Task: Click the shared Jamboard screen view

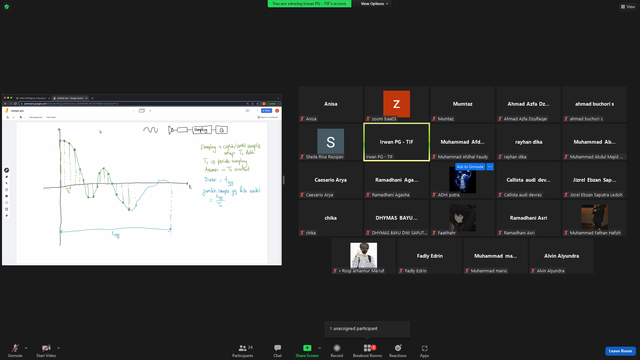Action: tap(142, 180)
